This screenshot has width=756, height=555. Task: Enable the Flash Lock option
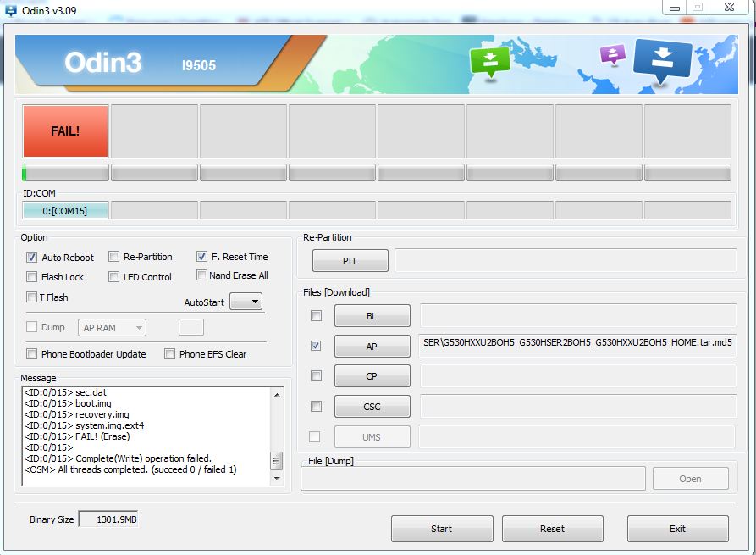pos(32,276)
